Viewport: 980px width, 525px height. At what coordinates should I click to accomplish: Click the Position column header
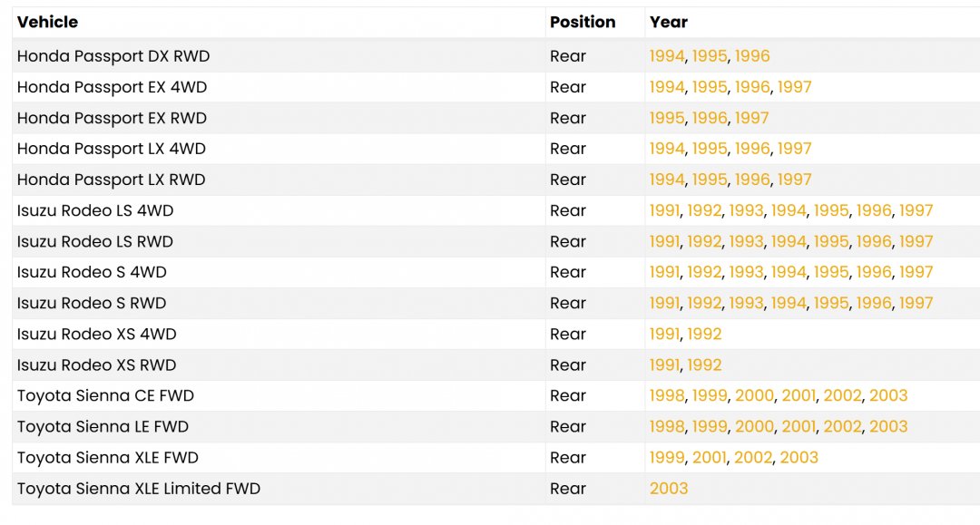pos(583,22)
